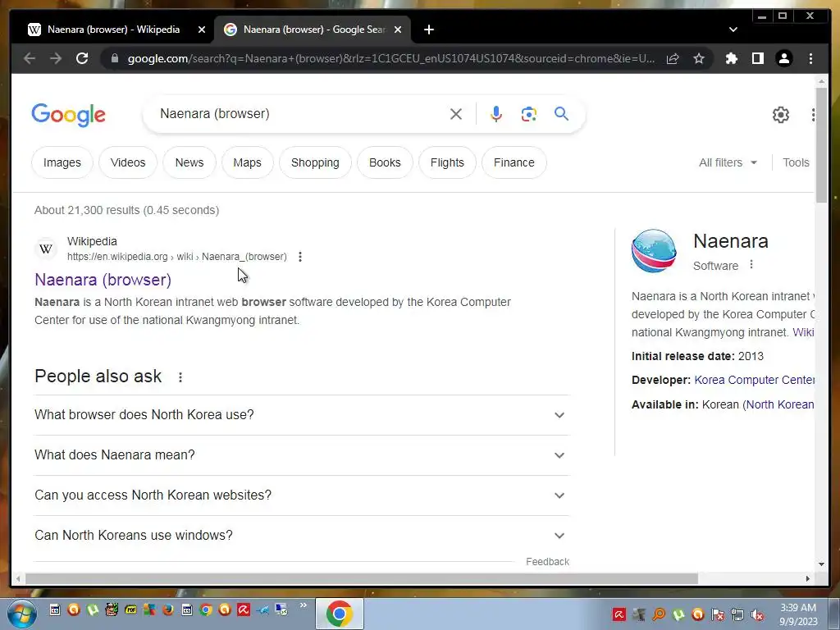840x630 pixels.
Task: Close the Google Search tab
Action: [x=398, y=30]
